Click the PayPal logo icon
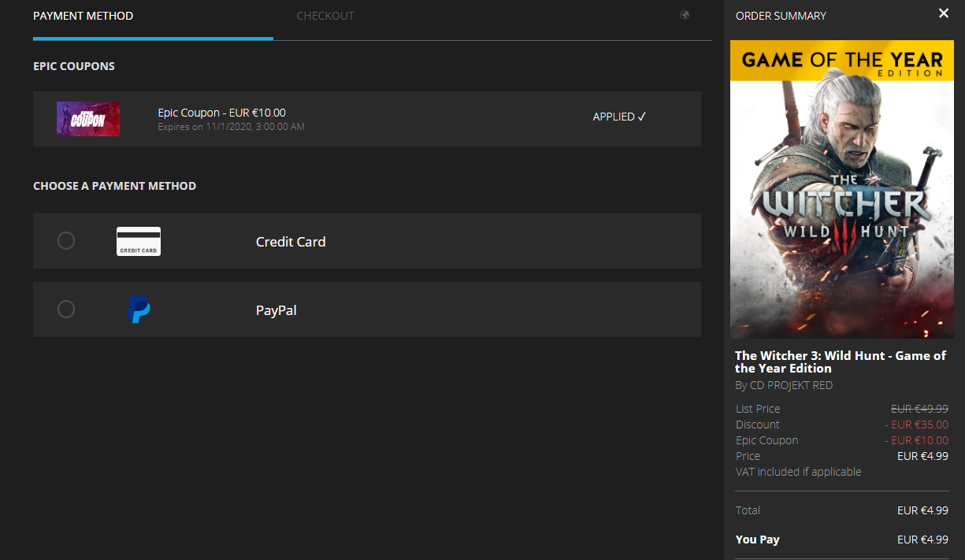This screenshot has height=560, width=965. (x=139, y=310)
